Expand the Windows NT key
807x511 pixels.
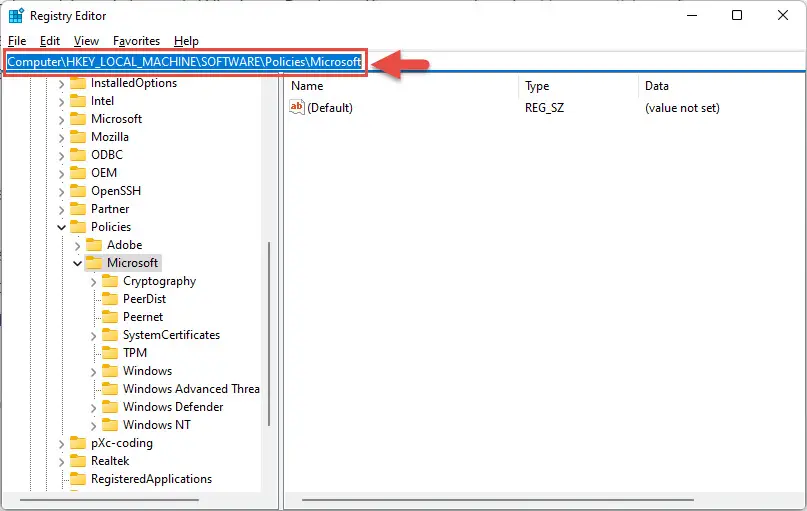93,426
